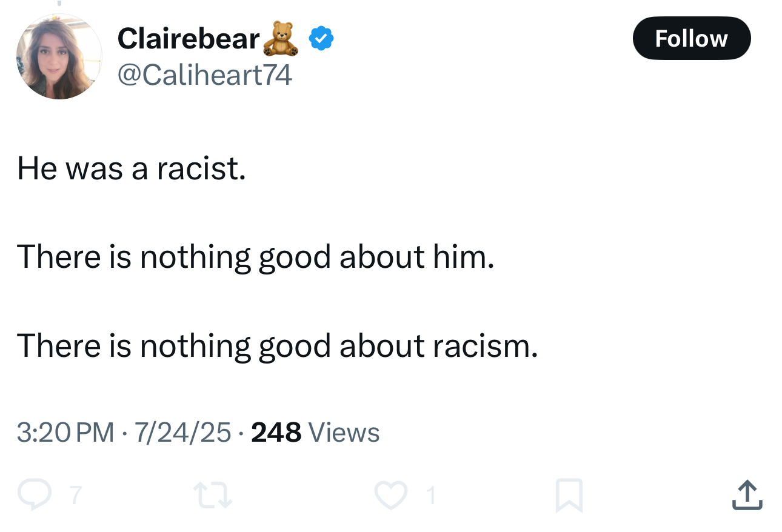Click the blue verified checkmark badge
Viewport: 782px width, 532px height.
(321, 39)
